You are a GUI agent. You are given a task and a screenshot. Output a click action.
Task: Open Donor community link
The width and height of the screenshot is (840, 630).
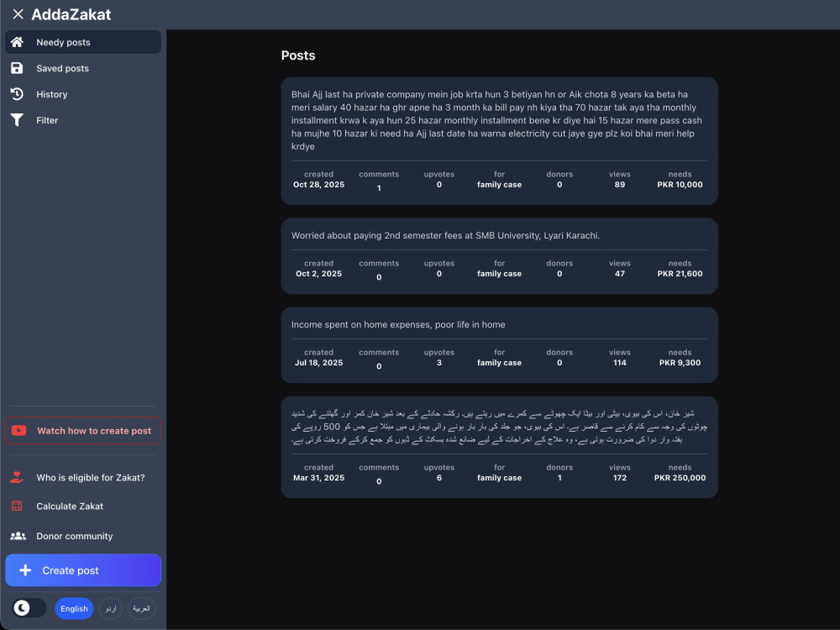[x=83, y=536]
